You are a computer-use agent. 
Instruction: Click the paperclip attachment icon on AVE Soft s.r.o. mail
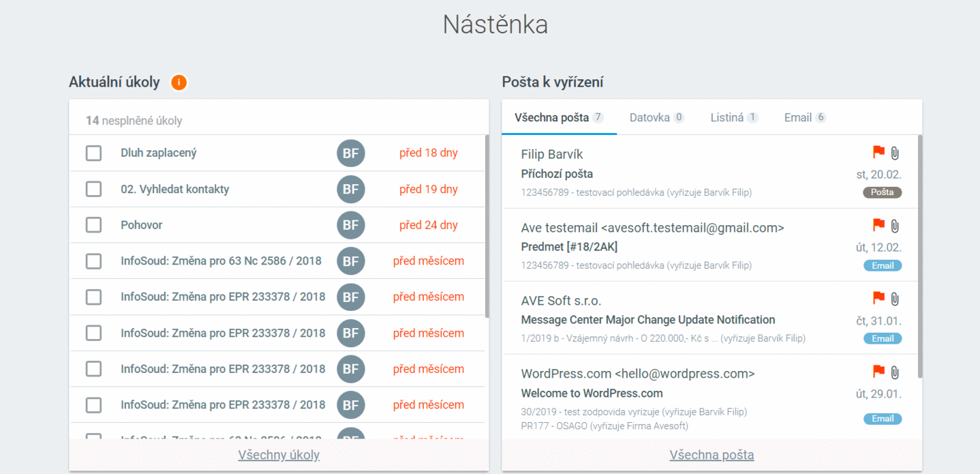[895, 298]
